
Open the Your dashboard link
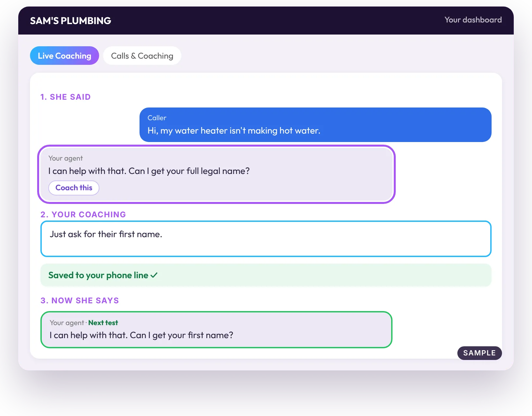pyautogui.click(x=473, y=20)
